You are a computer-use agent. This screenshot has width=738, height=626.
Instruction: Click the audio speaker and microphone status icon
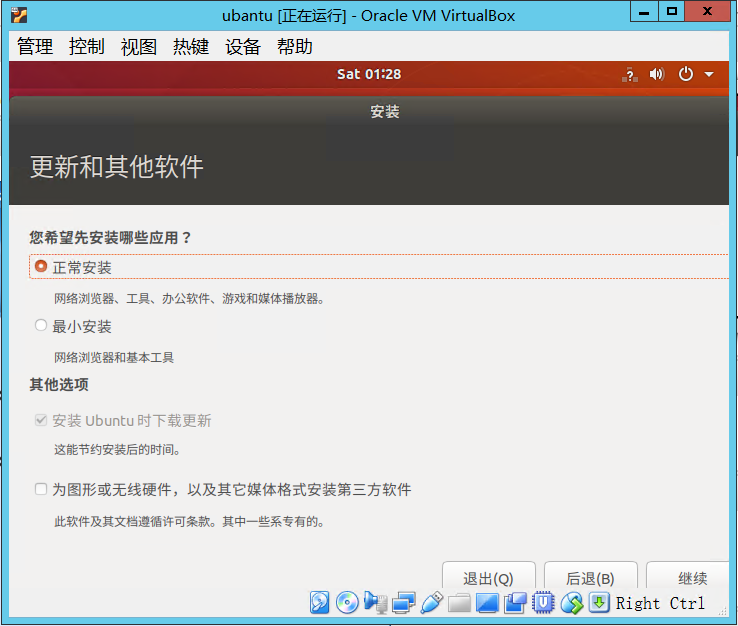[x=375, y=602]
